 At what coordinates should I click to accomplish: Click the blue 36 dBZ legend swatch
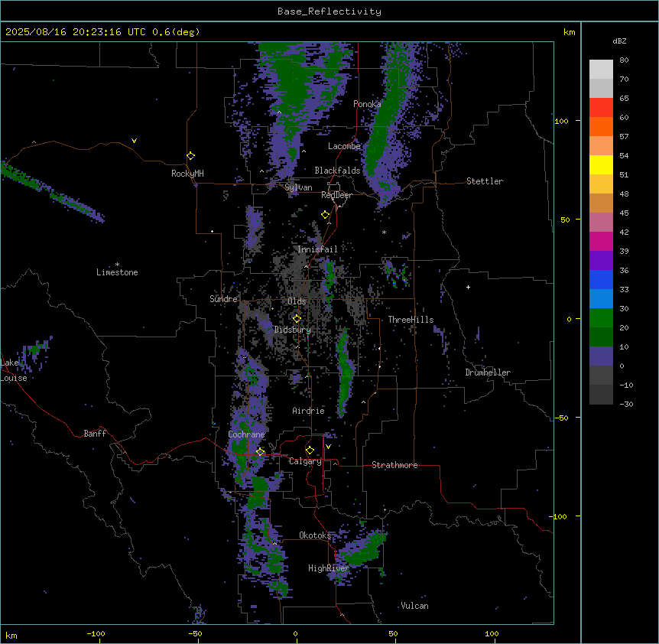[x=601, y=279]
